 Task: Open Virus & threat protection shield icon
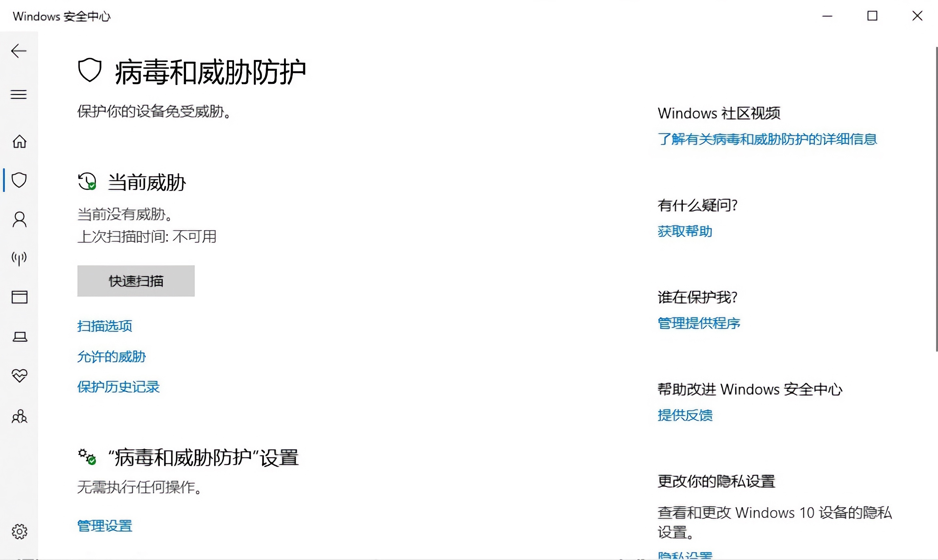tap(19, 180)
